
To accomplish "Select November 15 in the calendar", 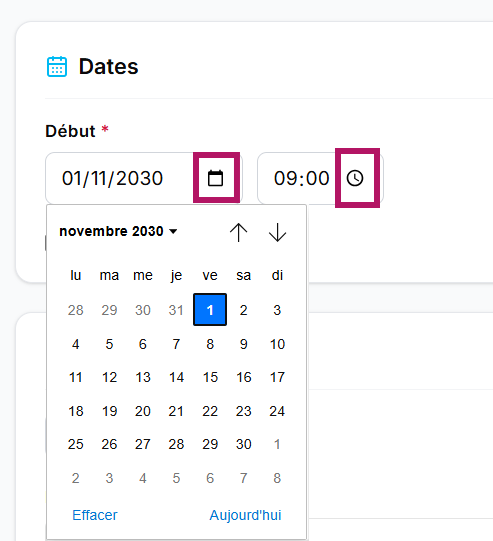I will point(210,377).
